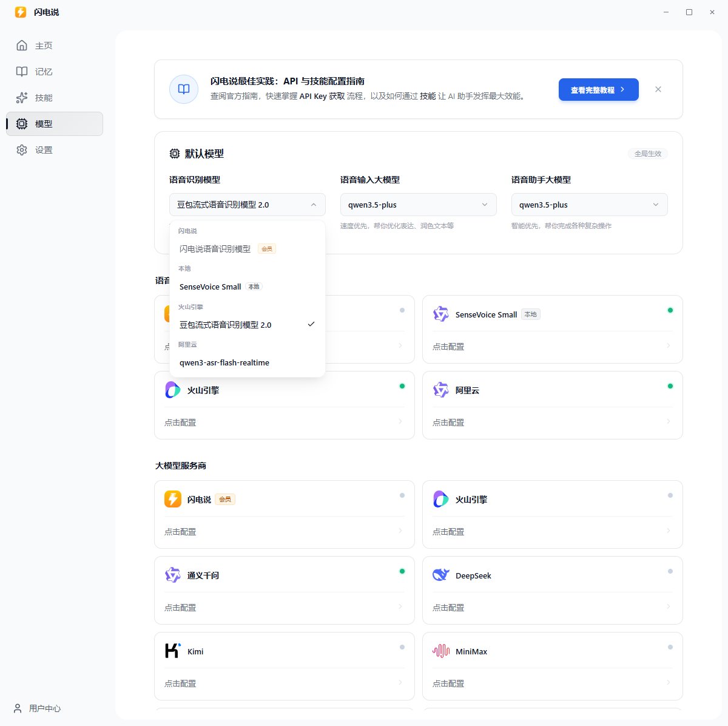Open 通义千问 card chevron arrow
Image resolution: width=728 pixels, height=726 pixels.
click(400, 607)
